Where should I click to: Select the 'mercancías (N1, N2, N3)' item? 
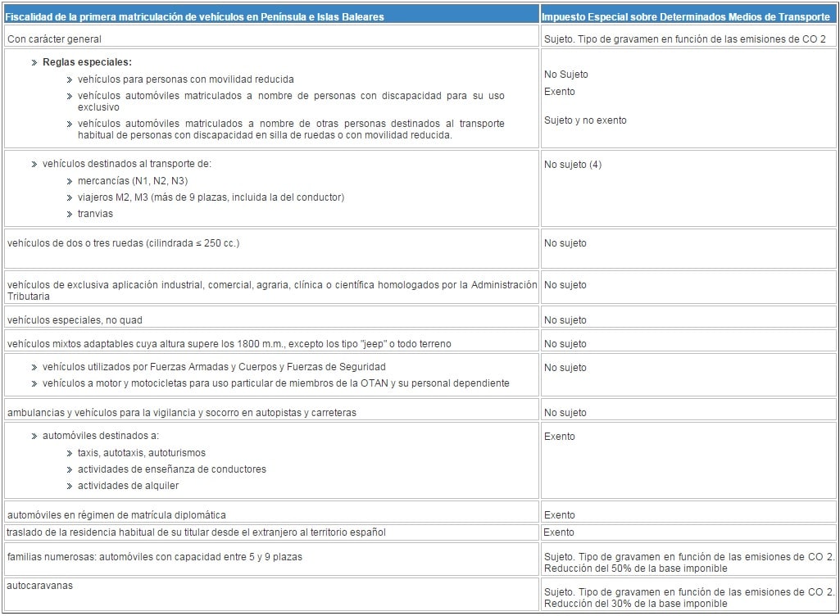pos(133,181)
